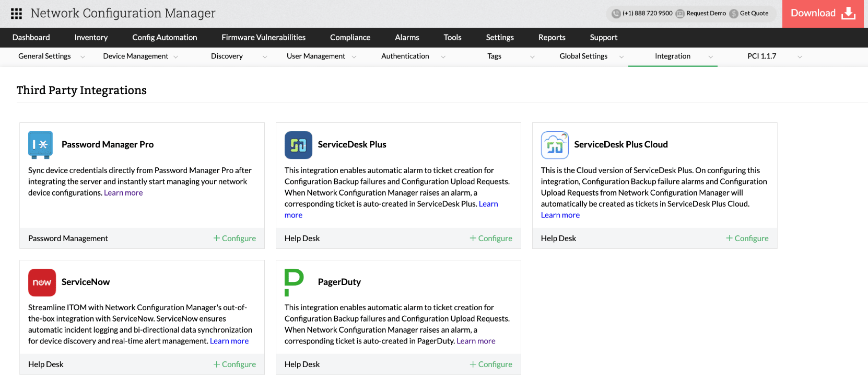Click the Request Demo icon
Viewport: 868px width, 388px height.
[680, 14]
